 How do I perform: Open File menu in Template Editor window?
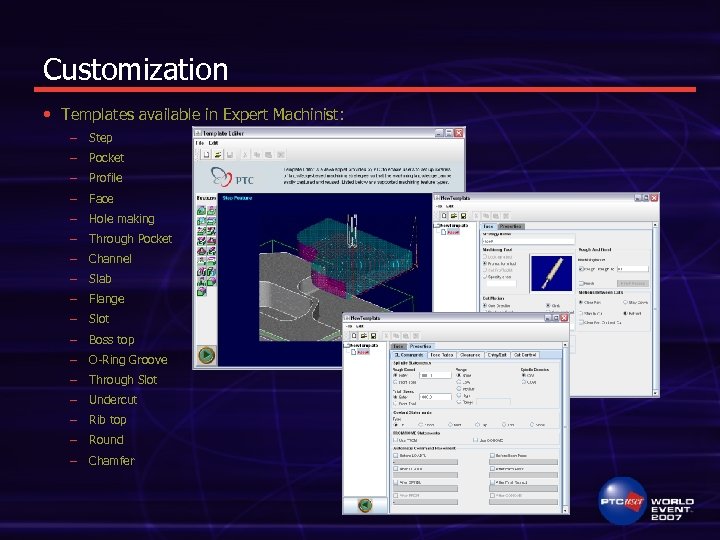coord(200,143)
